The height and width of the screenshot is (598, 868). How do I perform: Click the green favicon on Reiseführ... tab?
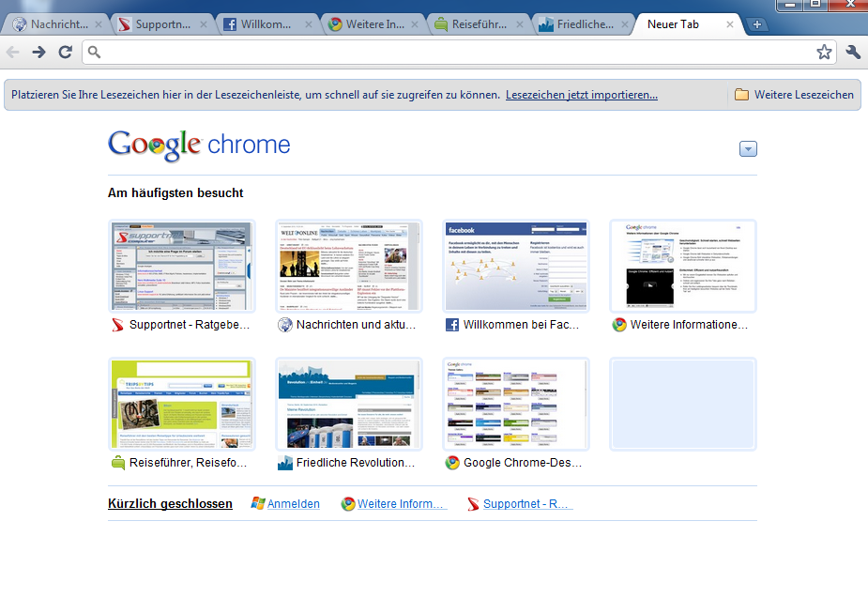coord(441,24)
